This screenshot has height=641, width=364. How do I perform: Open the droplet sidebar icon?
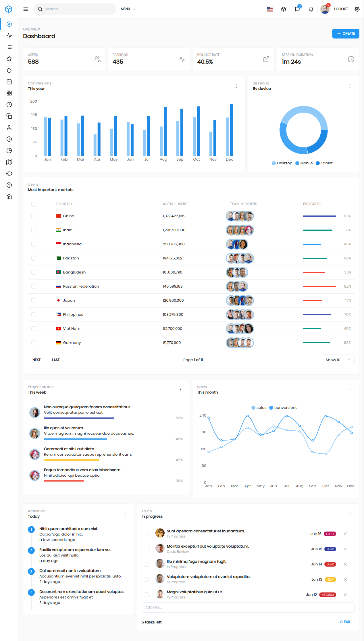pos(9,70)
